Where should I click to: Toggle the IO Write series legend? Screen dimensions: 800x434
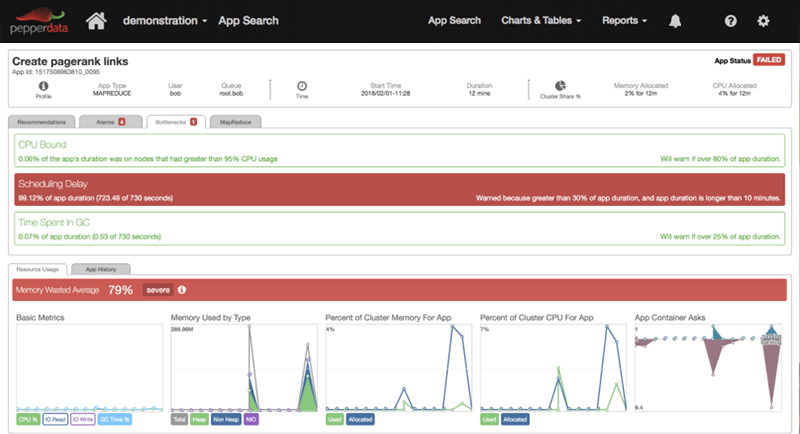pos(83,419)
